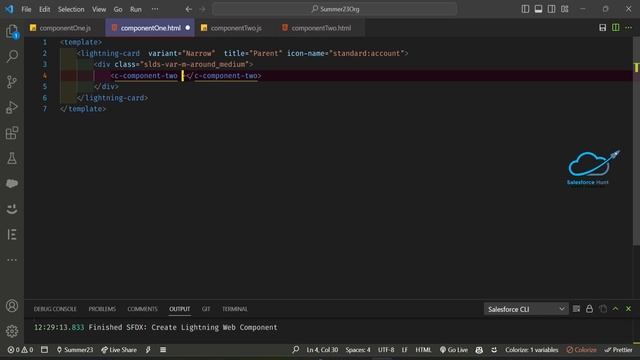The width and height of the screenshot is (640, 360).
Task: Open output log in editor
Action: click(x=603, y=309)
